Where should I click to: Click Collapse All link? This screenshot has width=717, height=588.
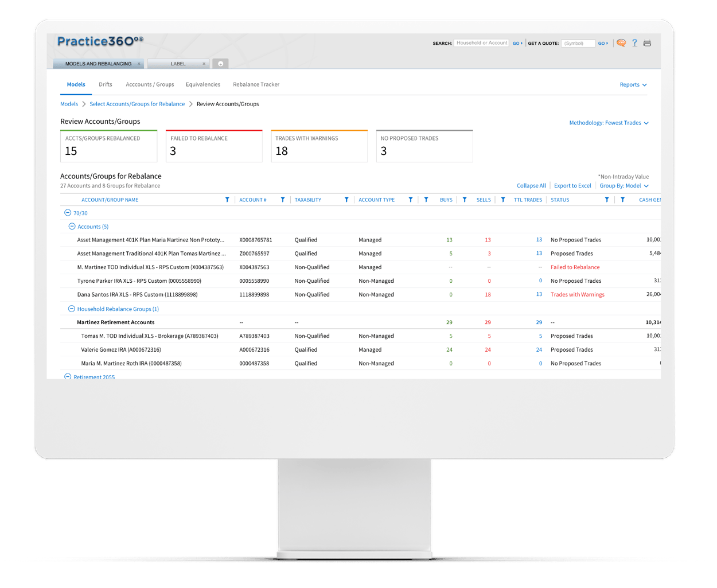(531, 186)
